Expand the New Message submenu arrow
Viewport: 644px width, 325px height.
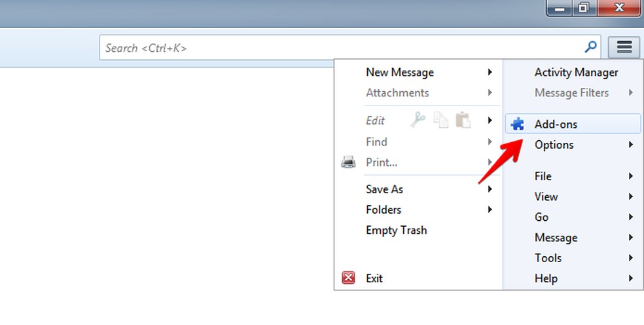490,72
